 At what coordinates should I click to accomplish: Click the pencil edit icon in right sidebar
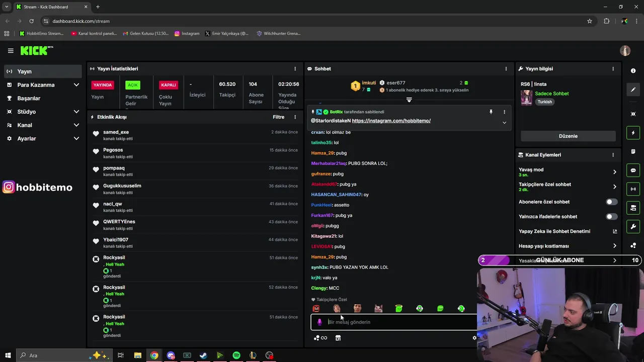[x=633, y=89]
